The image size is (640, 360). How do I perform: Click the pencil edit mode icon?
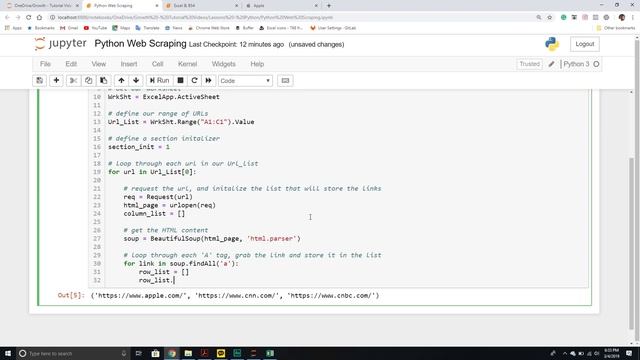[551, 64]
